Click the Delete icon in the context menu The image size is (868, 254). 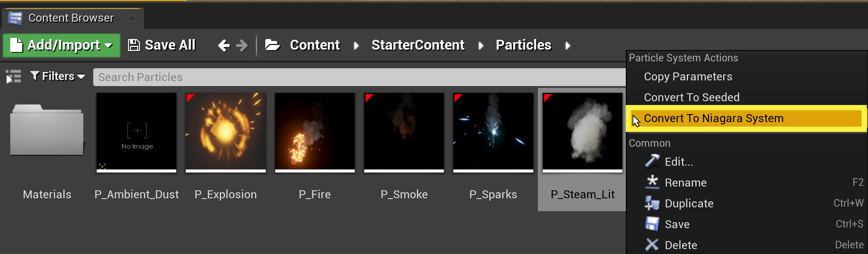point(652,245)
